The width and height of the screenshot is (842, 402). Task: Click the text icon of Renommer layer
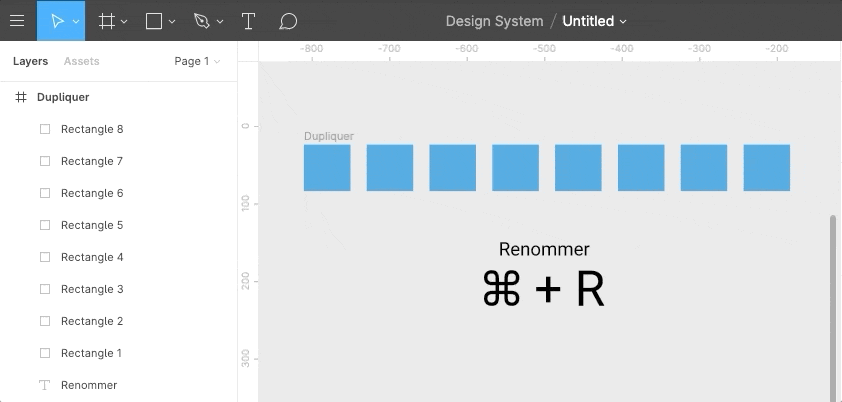click(45, 385)
